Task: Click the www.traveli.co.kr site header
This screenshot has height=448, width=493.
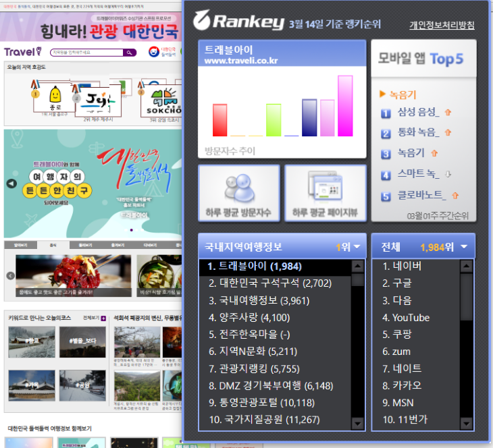Action: click(x=282, y=54)
